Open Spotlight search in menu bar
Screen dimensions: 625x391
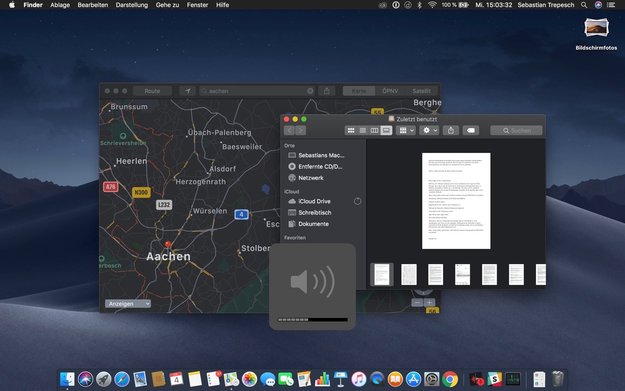(584, 5)
